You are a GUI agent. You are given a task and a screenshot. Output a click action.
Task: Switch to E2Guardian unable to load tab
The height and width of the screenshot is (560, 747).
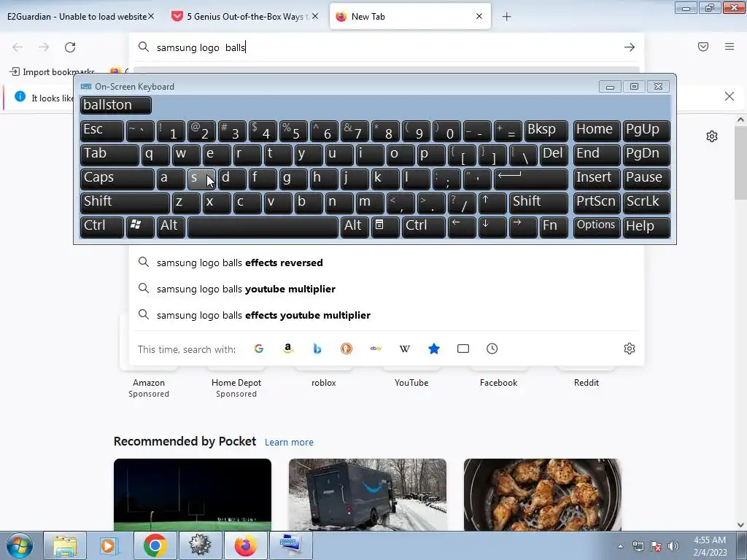(x=77, y=17)
